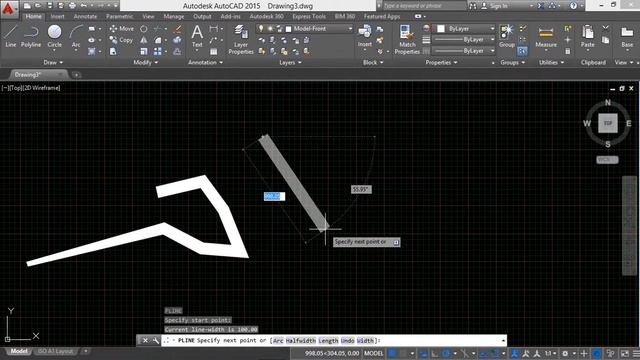This screenshot has height=360, width=640.
Task: Click the Group tool
Action: point(507,36)
